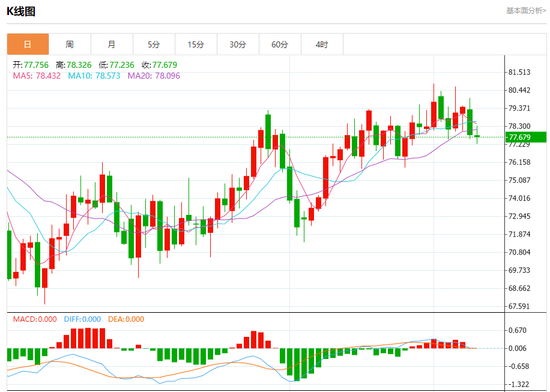Switch to the 月 monthly tab
The width and height of the screenshot is (550, 392).
pos(112,44)
